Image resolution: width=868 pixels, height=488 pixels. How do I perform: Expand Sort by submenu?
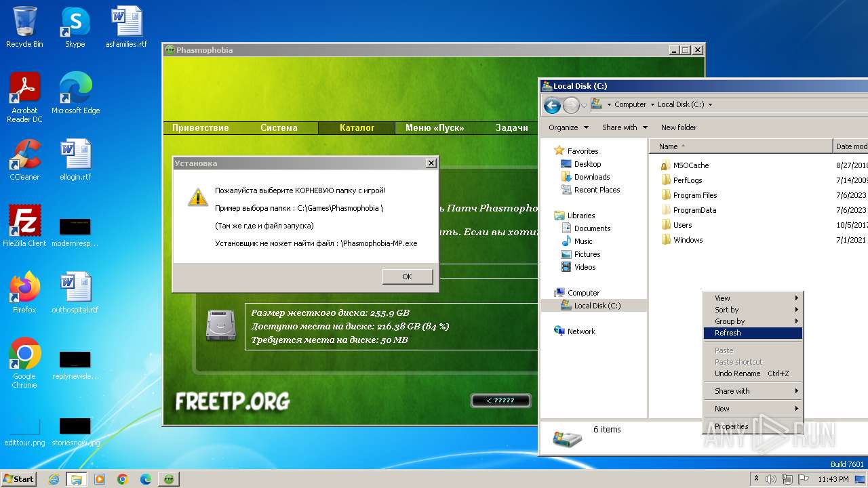click(753, 310)
